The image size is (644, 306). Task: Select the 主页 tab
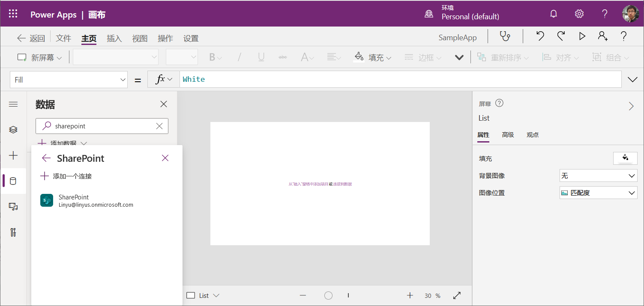(x=89, y=38)
